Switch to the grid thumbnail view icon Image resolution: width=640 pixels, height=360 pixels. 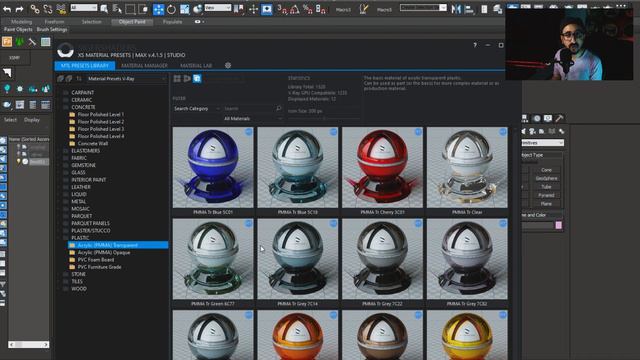click(x=177, y=78)
